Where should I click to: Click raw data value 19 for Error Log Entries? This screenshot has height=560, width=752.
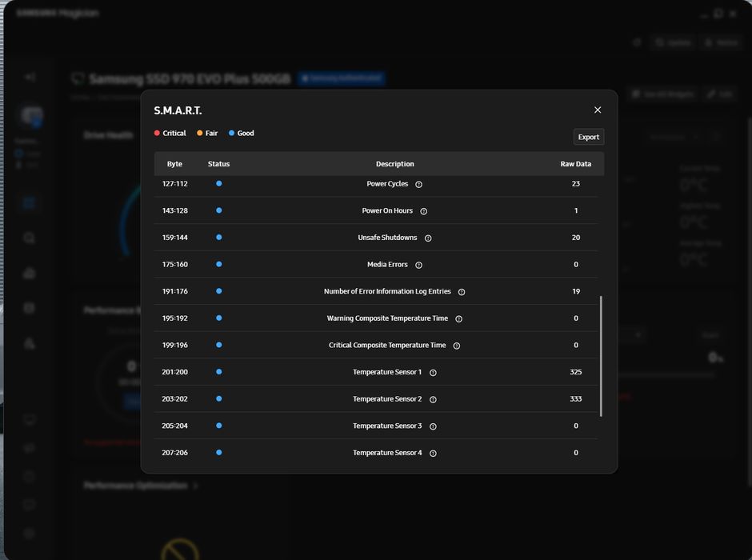[x=575, y=291]
